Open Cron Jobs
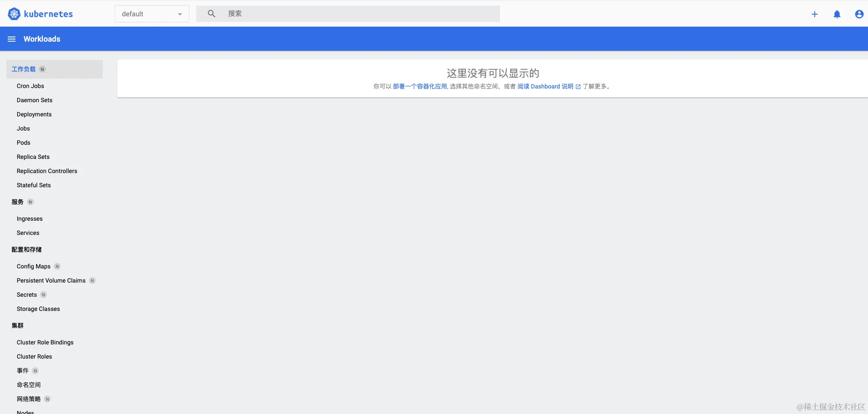 coord(30,86)
